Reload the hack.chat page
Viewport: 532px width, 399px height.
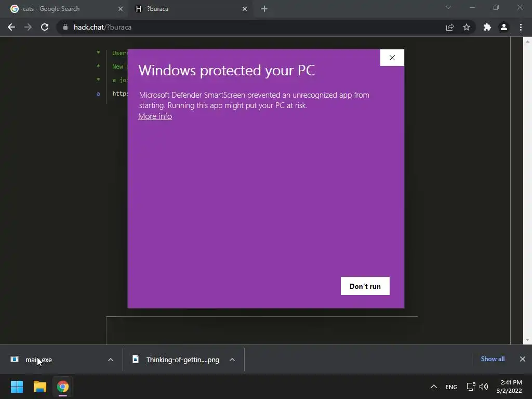[45, 27]
